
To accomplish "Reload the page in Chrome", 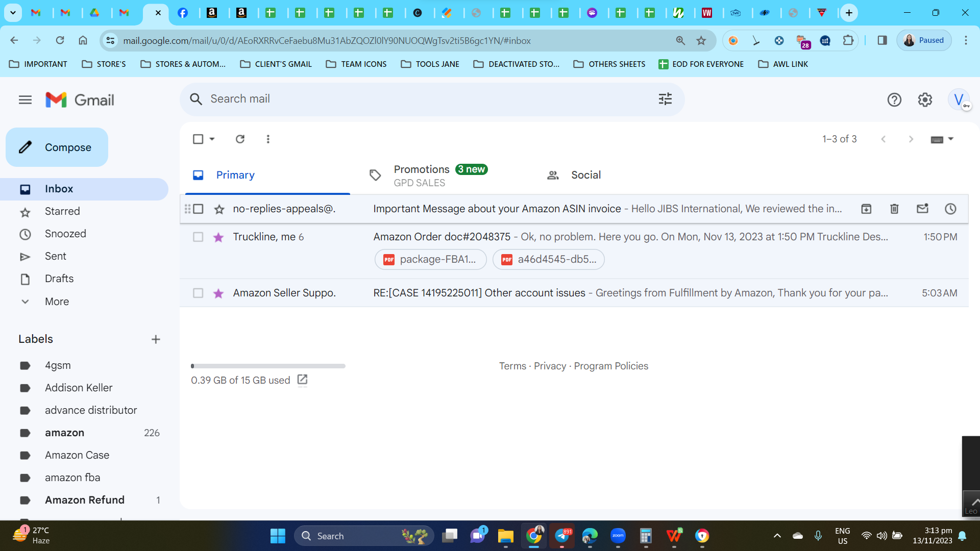I will (60, 40).
